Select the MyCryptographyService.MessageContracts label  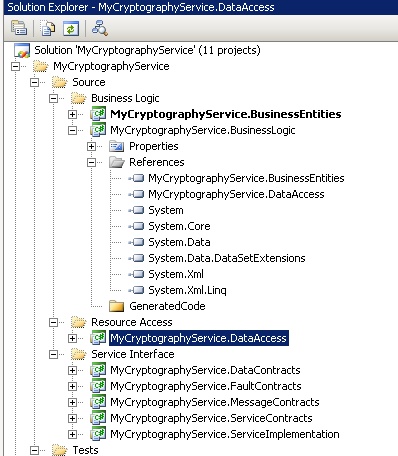[215, 402]
